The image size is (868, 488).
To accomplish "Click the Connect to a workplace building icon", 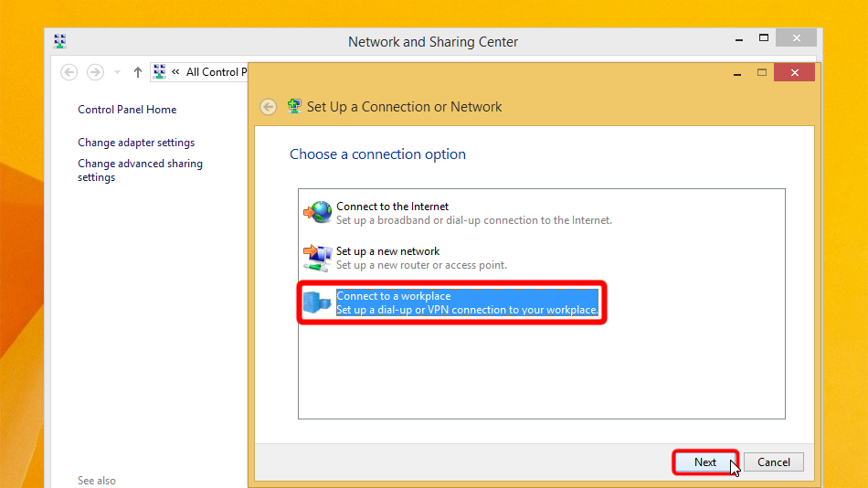I will [x=317, y=302].
